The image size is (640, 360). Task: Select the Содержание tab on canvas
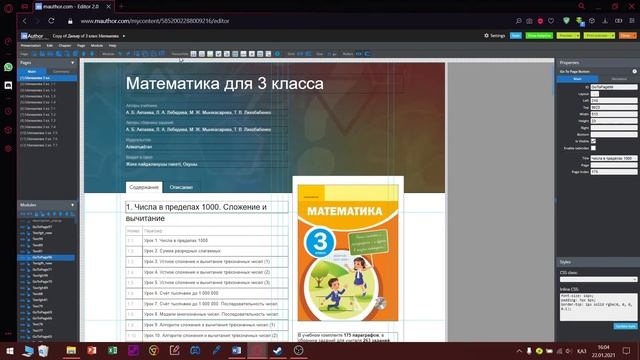pyautogui.click(x=144, y=187)
